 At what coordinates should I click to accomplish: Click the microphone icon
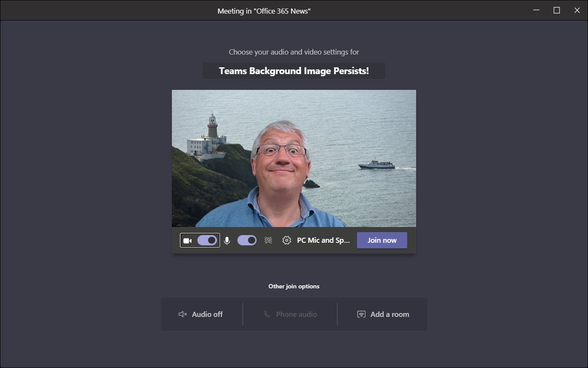tap(227, 241)
